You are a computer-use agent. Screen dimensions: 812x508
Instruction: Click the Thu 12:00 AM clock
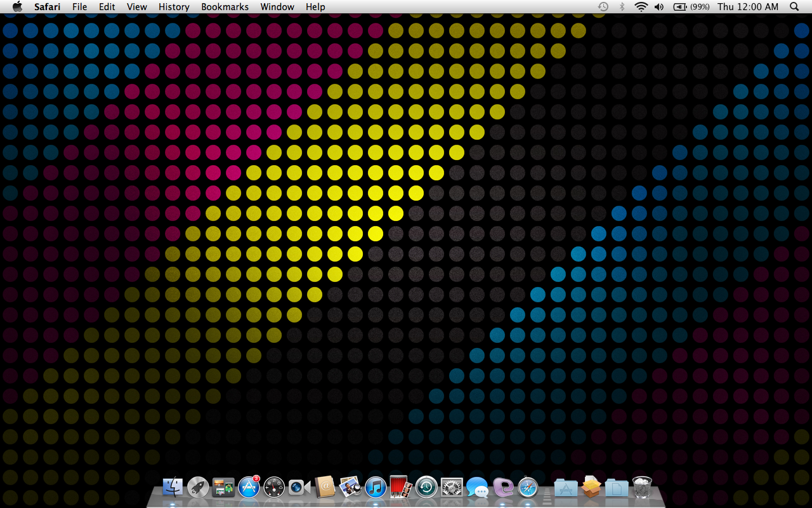748,7
